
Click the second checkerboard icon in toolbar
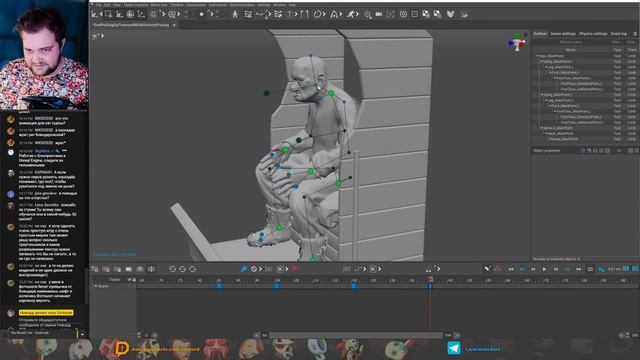(x=437, y=14)
